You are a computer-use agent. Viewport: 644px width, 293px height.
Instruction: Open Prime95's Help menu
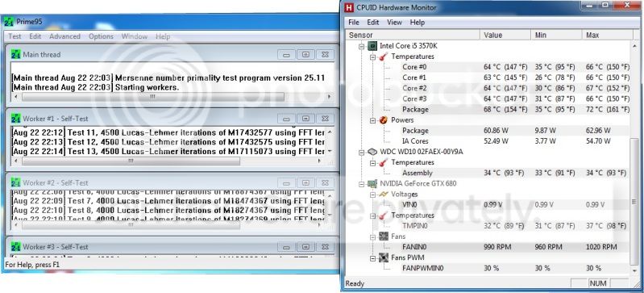point(163,36)
